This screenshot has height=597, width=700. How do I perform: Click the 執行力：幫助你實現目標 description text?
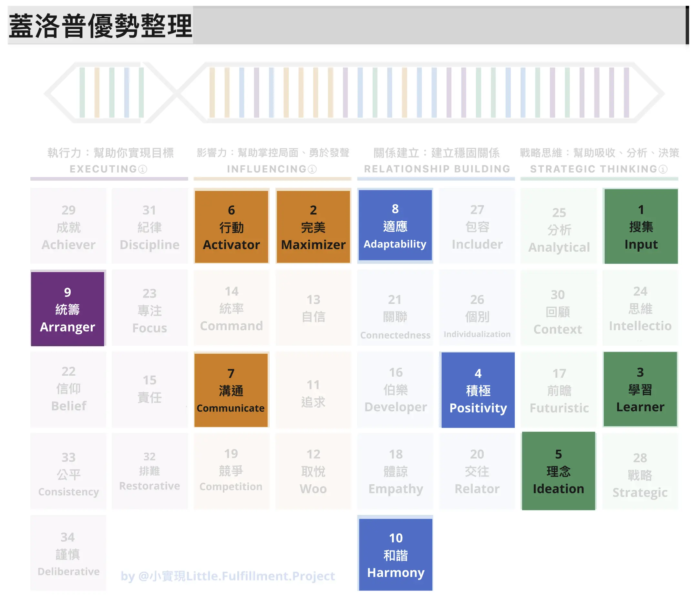click(110, 153)
